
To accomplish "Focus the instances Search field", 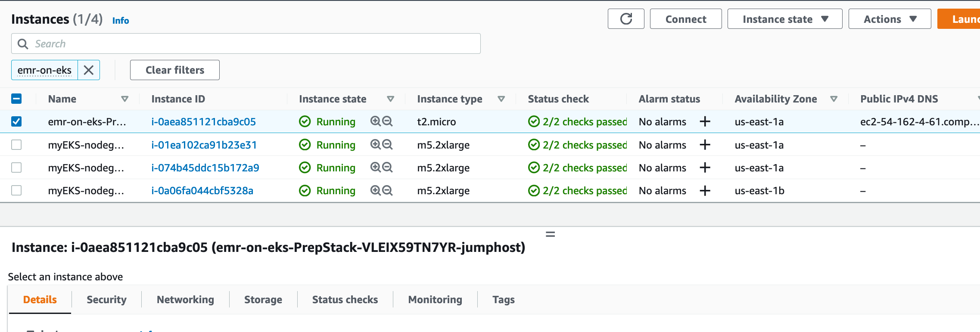I will [246, 43].
